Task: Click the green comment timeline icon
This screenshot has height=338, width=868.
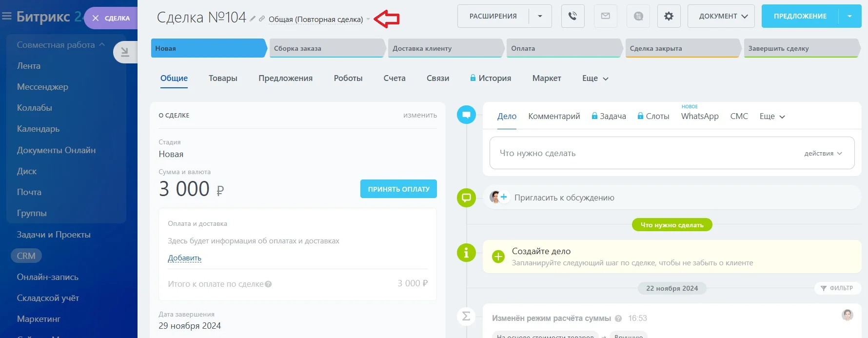Action: click(x=466, y=198)
